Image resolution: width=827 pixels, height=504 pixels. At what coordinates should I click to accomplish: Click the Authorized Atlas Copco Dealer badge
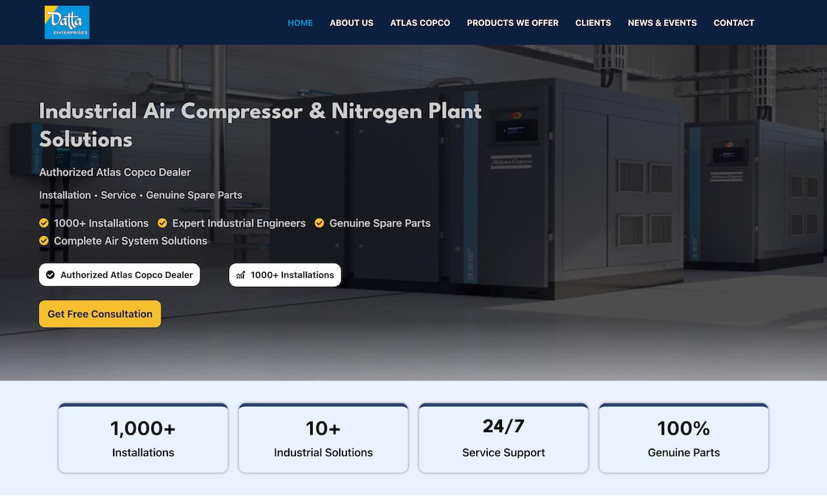(120, 275)
